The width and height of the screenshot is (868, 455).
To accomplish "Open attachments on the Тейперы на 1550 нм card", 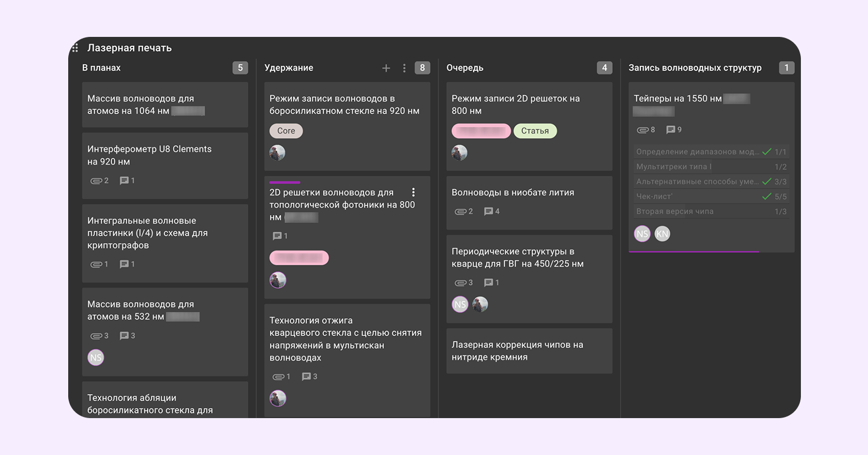I will (x=643, y=130).
